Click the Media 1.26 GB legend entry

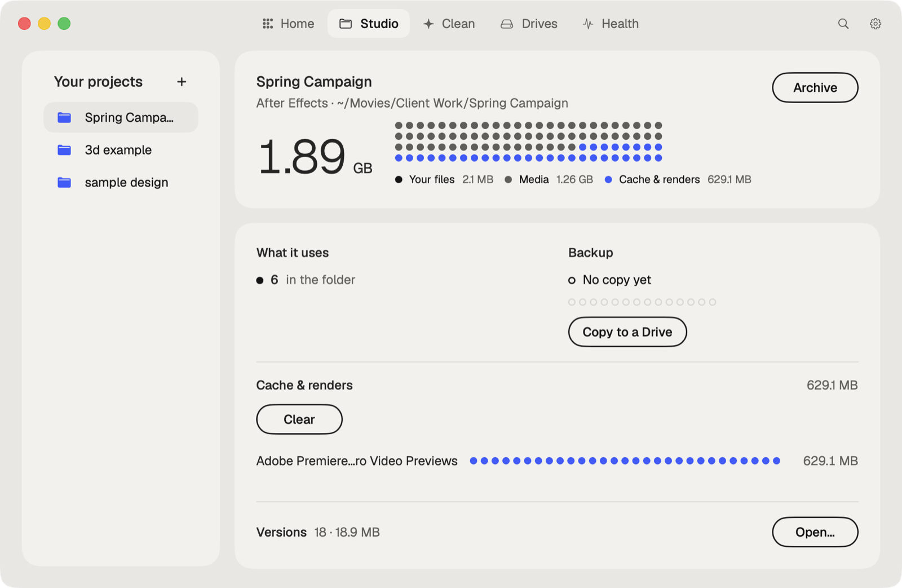click(549, 179)
